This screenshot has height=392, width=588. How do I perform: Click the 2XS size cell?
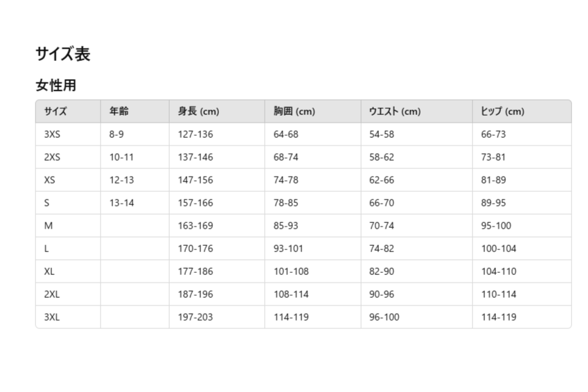click(x=52, y=157)
